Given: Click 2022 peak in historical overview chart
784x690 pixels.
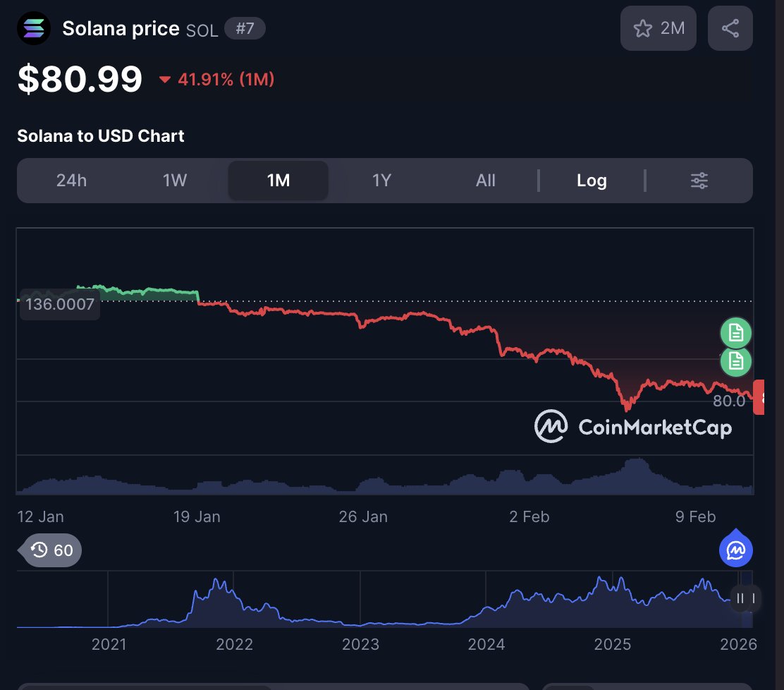Looking at the screenshot, I should pos(216,581).
